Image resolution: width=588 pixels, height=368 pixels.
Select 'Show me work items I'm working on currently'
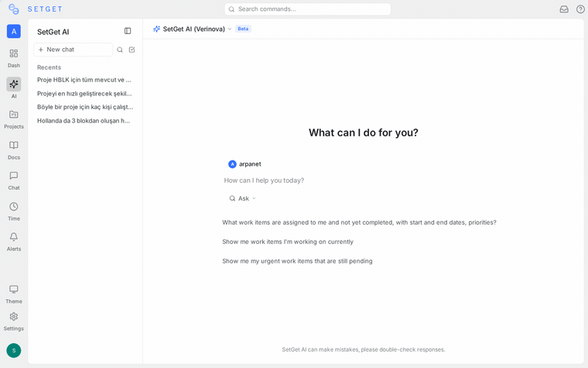click(288, 242)
